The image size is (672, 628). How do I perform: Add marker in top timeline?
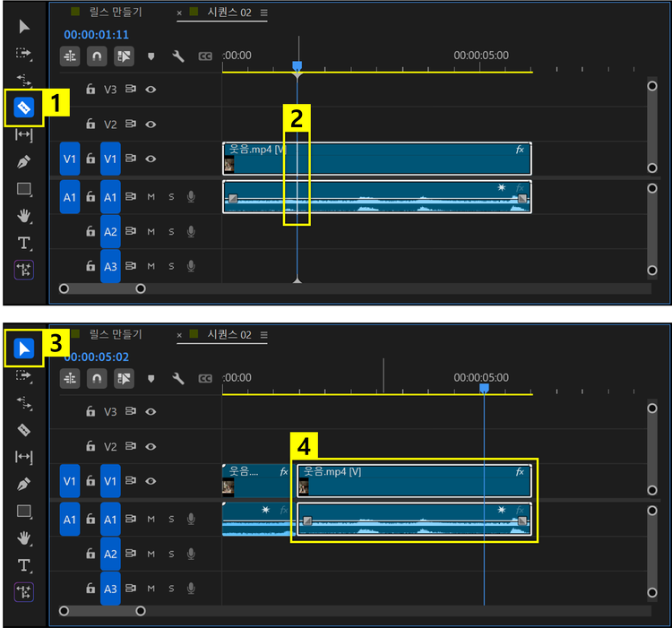pos(151,56)
